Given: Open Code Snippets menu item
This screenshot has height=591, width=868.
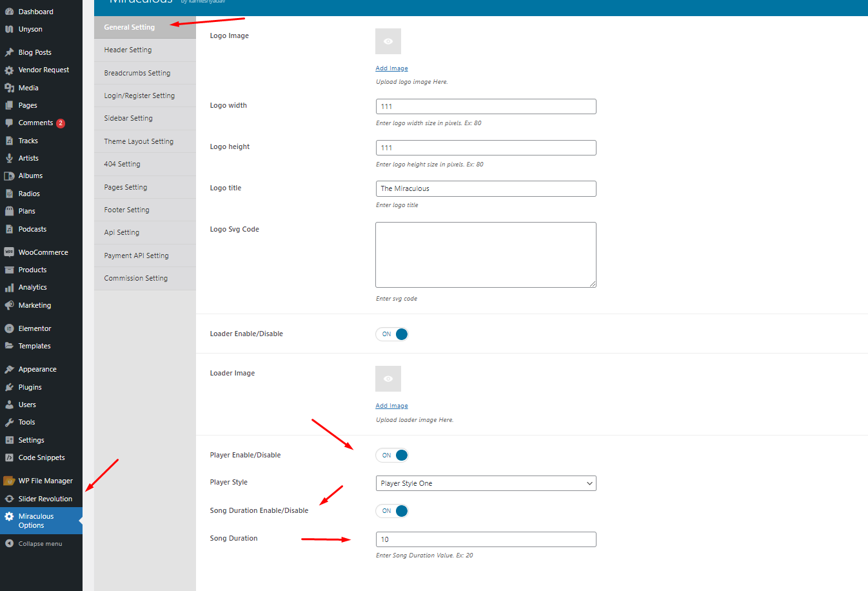Looking at the screenshot, I should [x=41, y=457].
